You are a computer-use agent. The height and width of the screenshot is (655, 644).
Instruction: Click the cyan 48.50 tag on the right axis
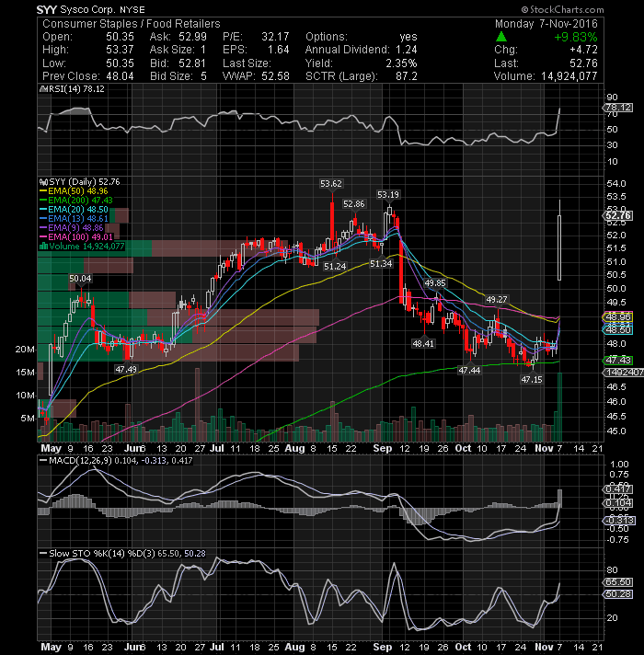(x=617, y=329)
